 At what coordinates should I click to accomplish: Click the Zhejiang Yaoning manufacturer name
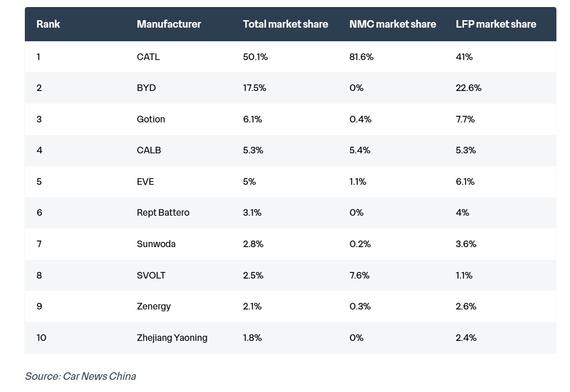(x=172, y=338)
